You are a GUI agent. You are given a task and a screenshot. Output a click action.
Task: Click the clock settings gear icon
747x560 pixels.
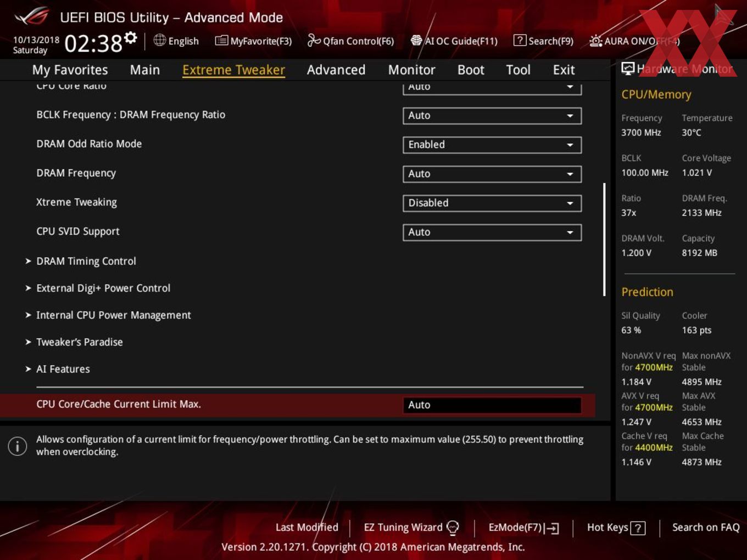(x=131, y=37)
